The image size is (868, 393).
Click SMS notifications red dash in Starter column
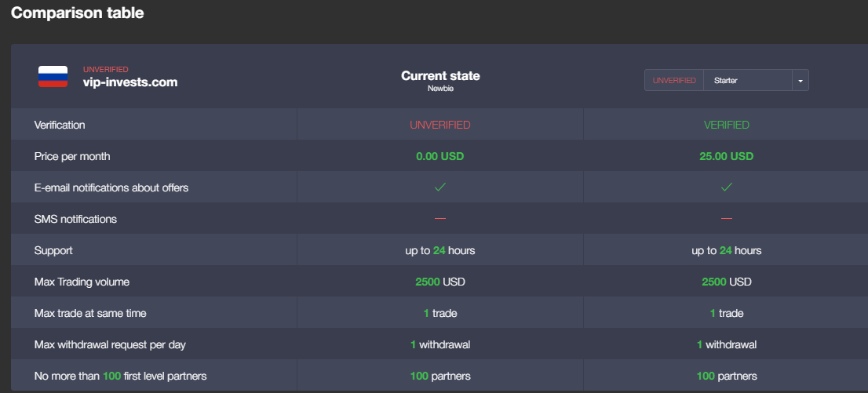point(727,219)
